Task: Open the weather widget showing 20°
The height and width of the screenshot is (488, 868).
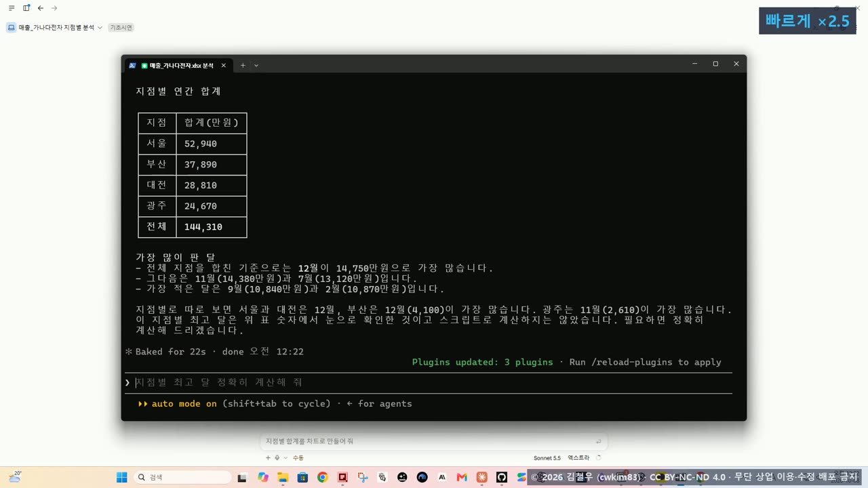Action: 15,477
